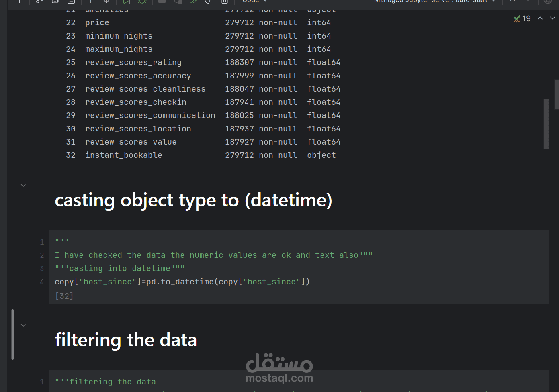Image resolution: width=559 pixels, height=392 pixels.
Task: Click the run cell and select below icon
Action: (x=127, y=2)
